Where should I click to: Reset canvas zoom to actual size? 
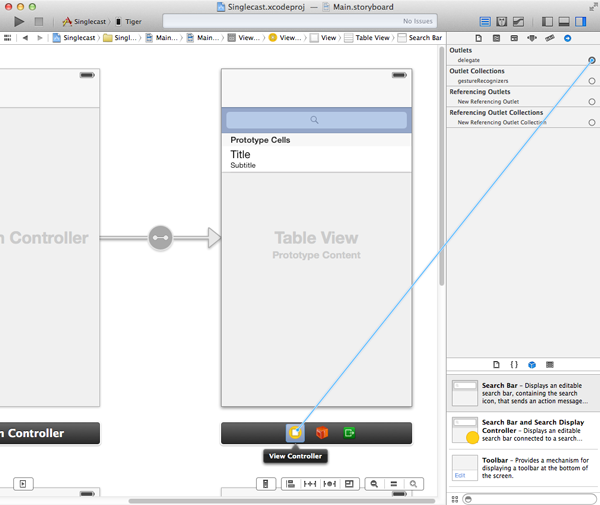(x=394, y=484)
